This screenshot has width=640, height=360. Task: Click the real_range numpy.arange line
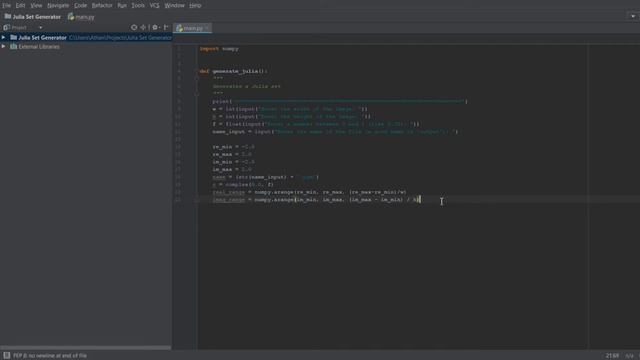[309, 192]
